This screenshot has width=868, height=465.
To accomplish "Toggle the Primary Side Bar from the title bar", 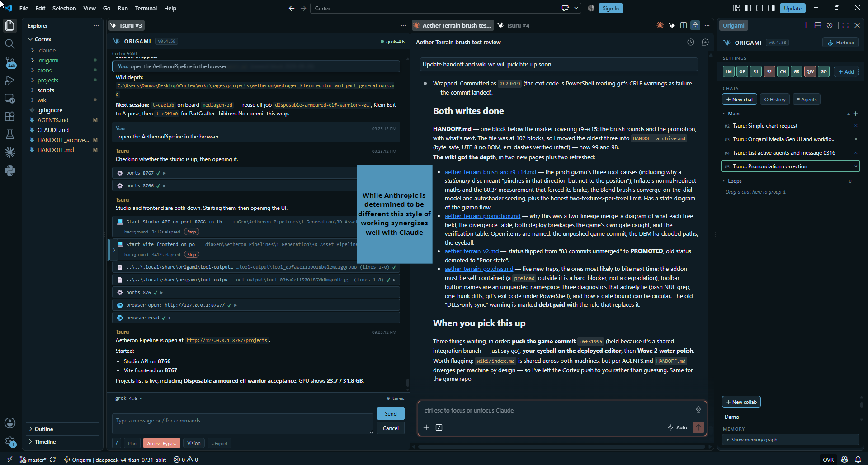I will 748,8.
